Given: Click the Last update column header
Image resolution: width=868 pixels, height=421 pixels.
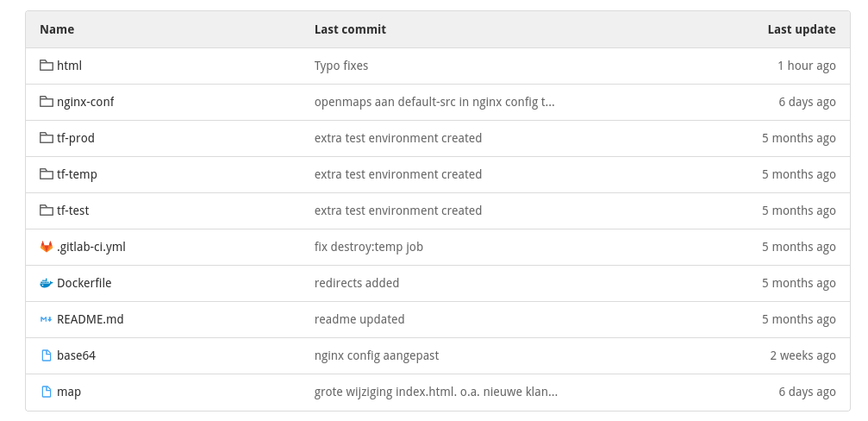Looking at the screenshot, I should pyautogui.click(x=801, y=29).
